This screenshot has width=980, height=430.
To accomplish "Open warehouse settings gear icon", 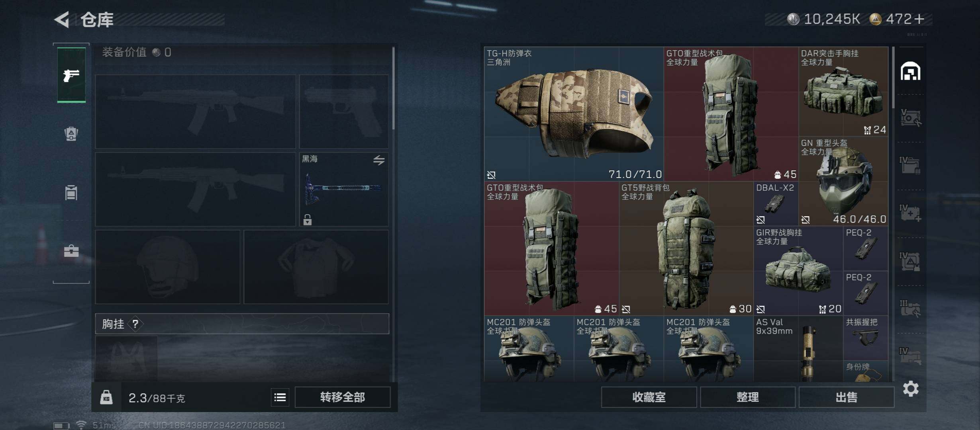I will [911, 389].
